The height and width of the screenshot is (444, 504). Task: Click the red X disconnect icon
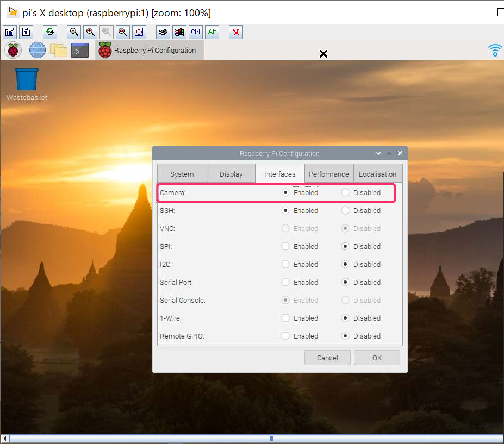click(x=236, y=32)
